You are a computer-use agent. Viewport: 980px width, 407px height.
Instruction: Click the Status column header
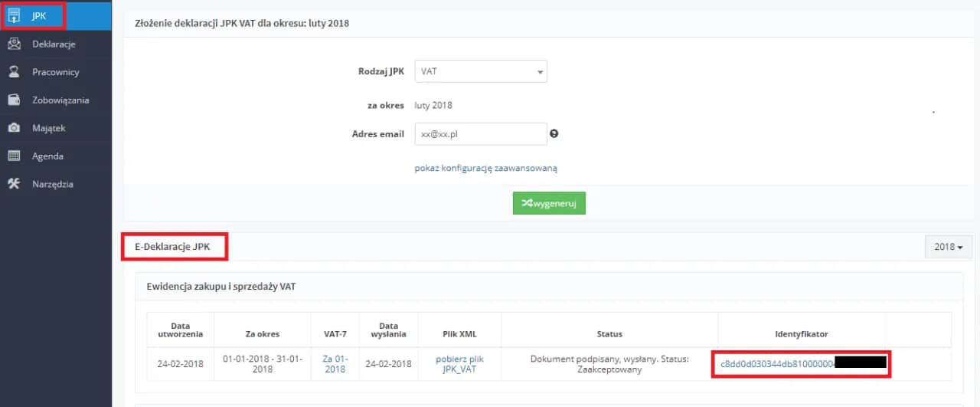(x=609, y=334)
